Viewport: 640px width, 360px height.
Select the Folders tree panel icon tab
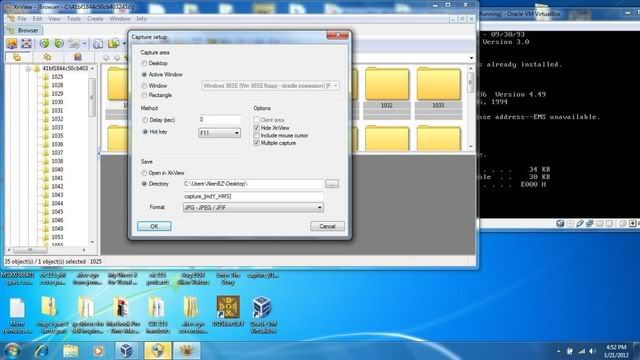click(x=17, y=57)
